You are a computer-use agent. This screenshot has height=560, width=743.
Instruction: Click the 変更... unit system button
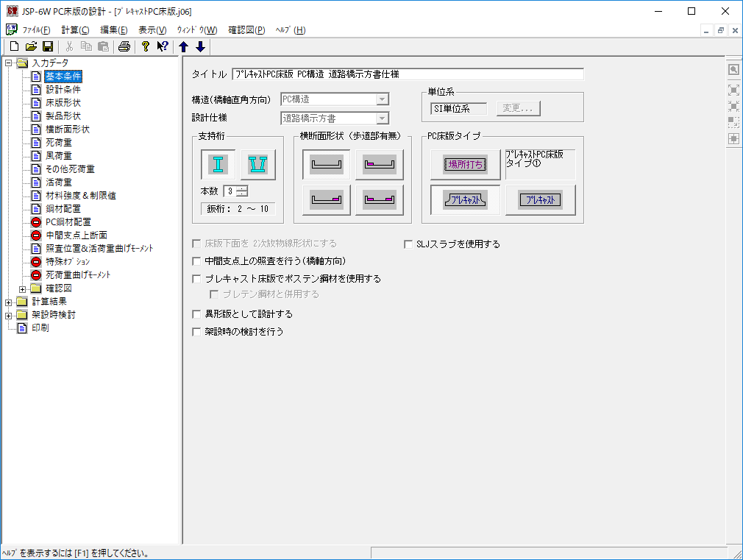coord(519,108)
